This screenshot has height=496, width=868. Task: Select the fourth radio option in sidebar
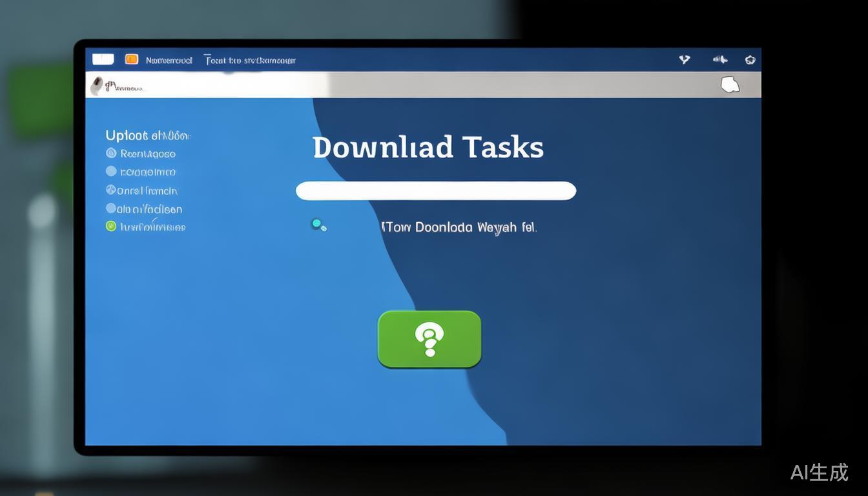pyautogui.click(x=111, y=208)
